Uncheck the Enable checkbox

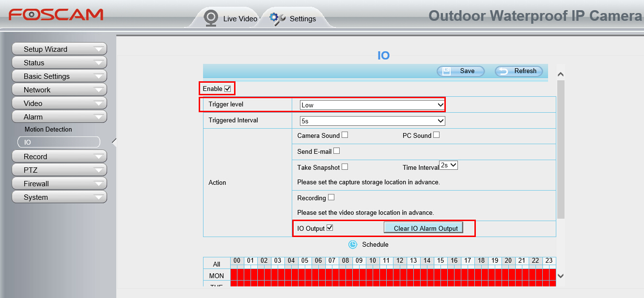coord(228,89)
